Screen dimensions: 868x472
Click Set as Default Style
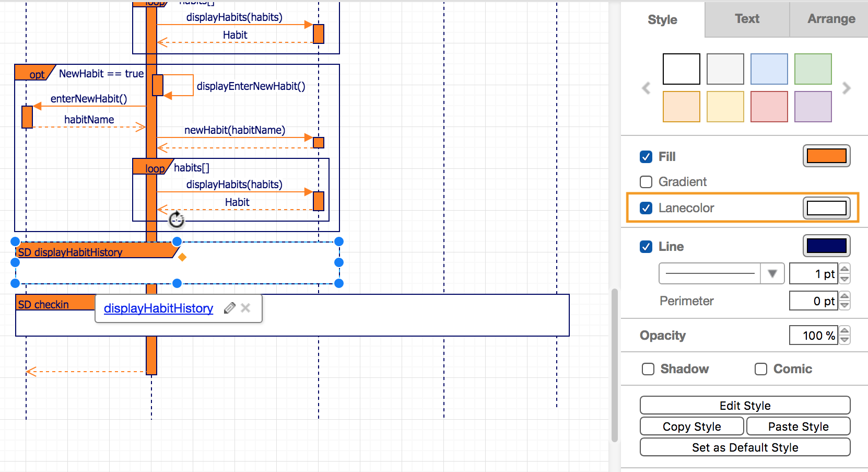coord(745,447)
